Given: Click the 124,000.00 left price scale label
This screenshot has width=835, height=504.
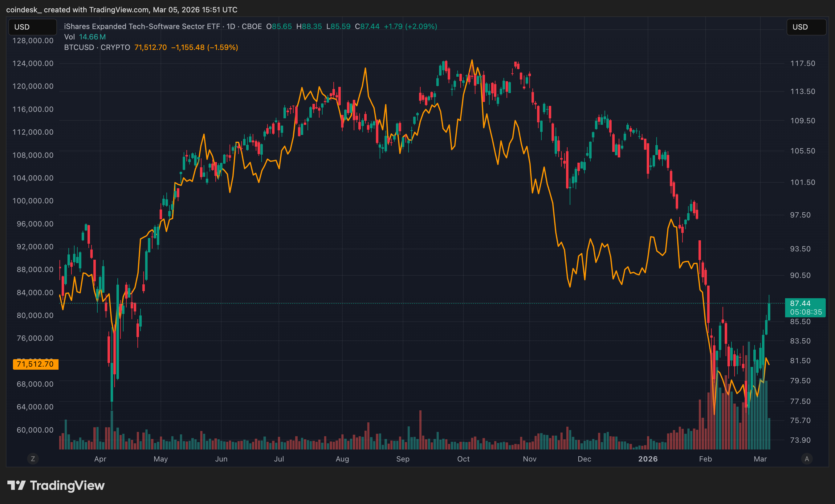Looking at the screenshot, I should (x=33, y=63).
